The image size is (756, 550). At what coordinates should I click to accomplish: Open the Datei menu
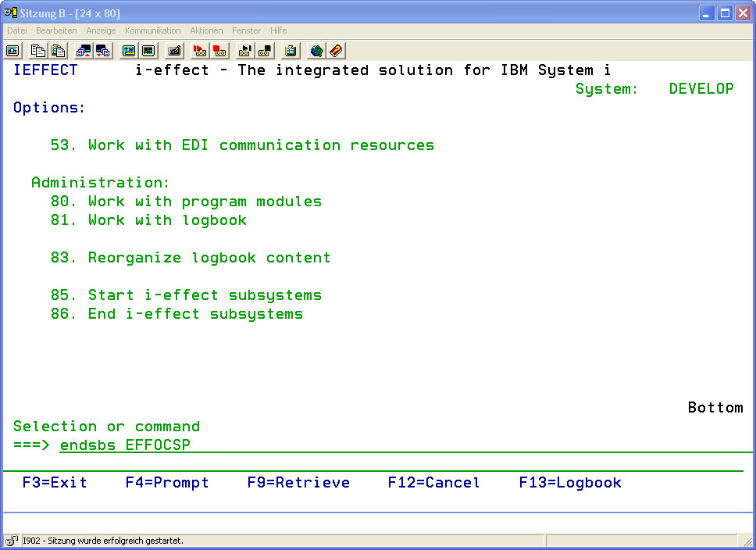(17, 30)
